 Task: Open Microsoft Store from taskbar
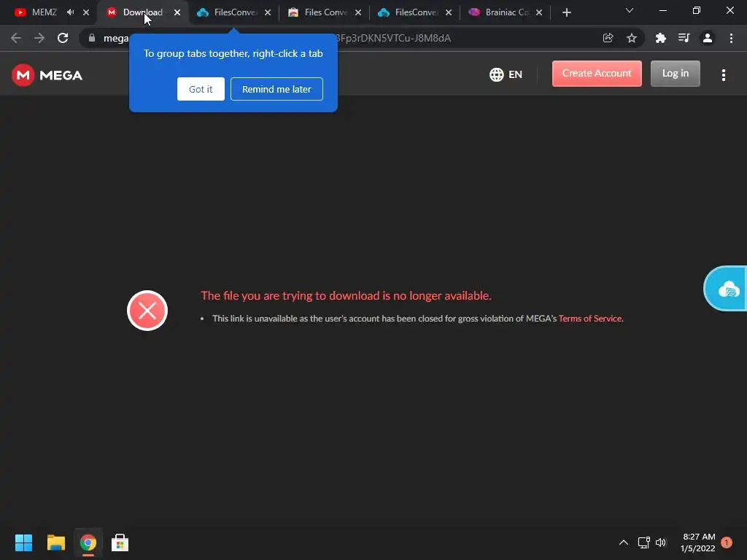(x=120, y=542)
